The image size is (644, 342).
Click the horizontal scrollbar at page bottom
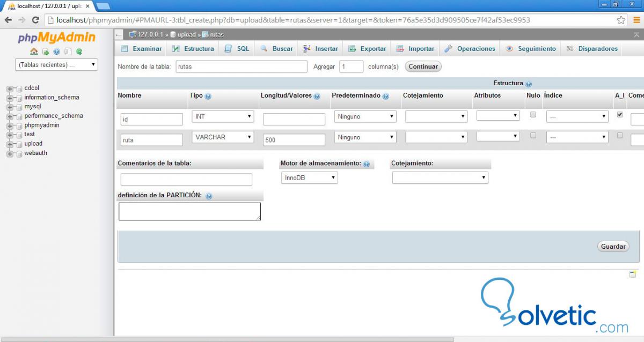point(227,339)
